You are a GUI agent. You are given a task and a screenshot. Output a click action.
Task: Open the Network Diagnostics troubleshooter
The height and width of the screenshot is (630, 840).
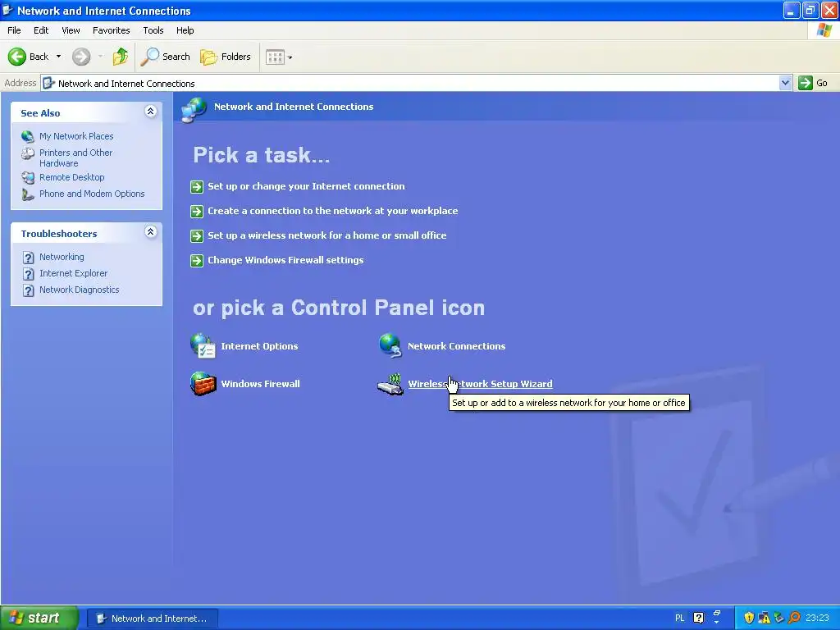[80, 290]
